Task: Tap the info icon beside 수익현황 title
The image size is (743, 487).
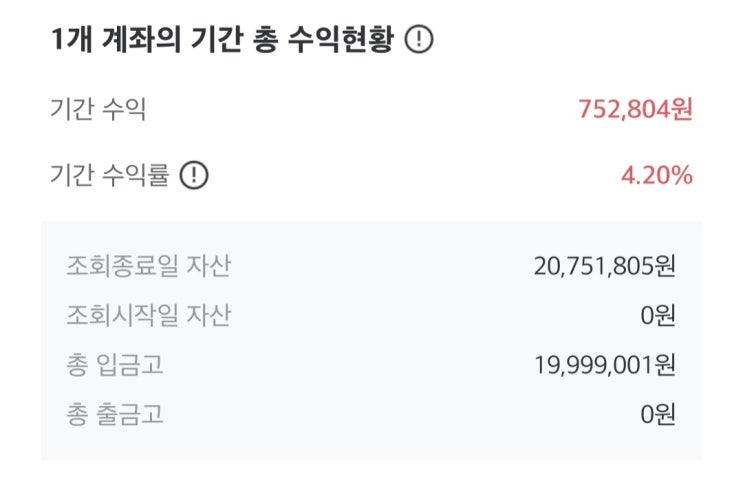Action: tap(420, 42)
